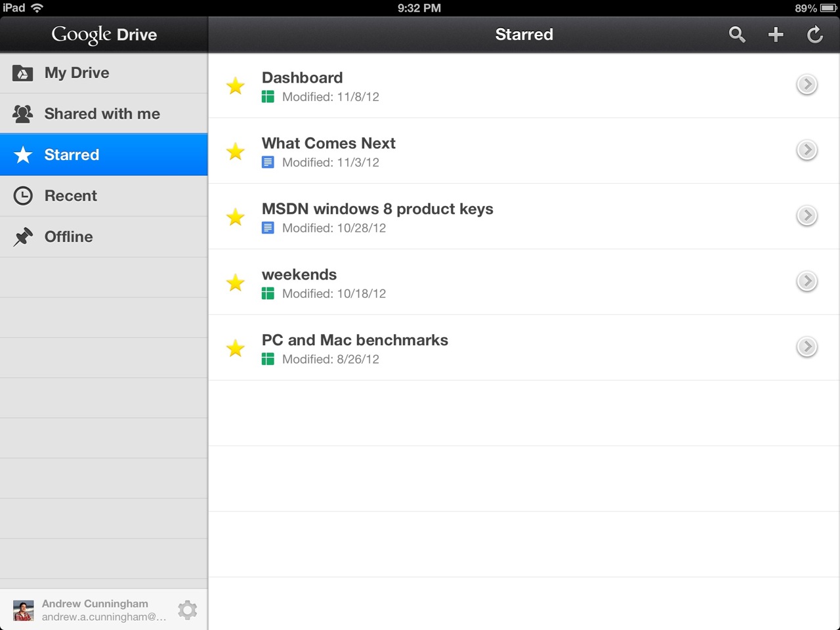Toggle star on What Comes Next
The width and height of the screenshot is (840, 630).
tap(236, 151)
